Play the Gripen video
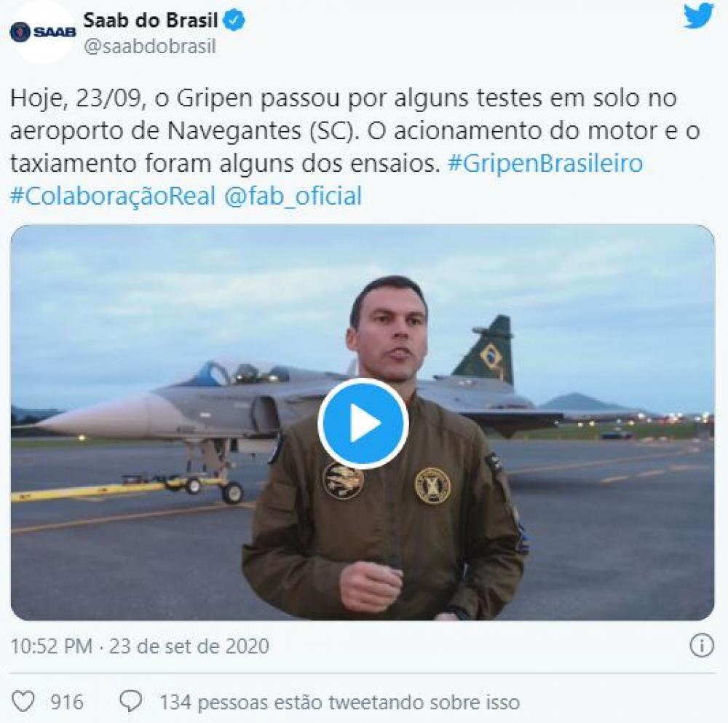Image resolution: width=728 pixels, height=723 pixels. point(363,423)
